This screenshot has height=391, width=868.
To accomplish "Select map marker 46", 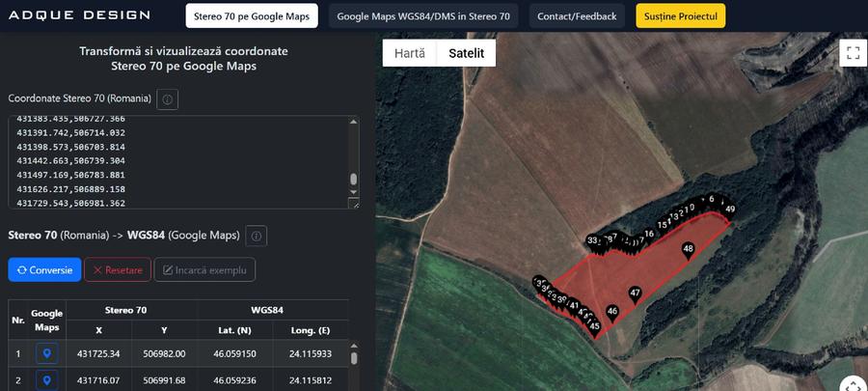I will 611,313.
